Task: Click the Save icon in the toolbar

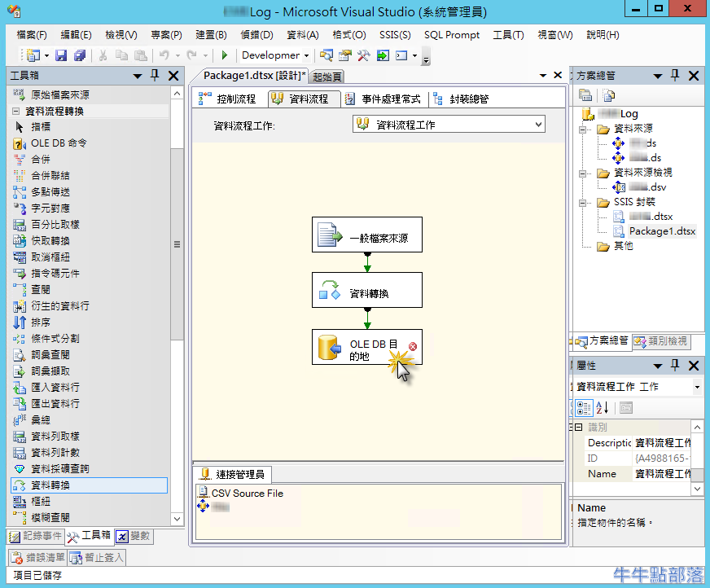Action: pos(62,55)
